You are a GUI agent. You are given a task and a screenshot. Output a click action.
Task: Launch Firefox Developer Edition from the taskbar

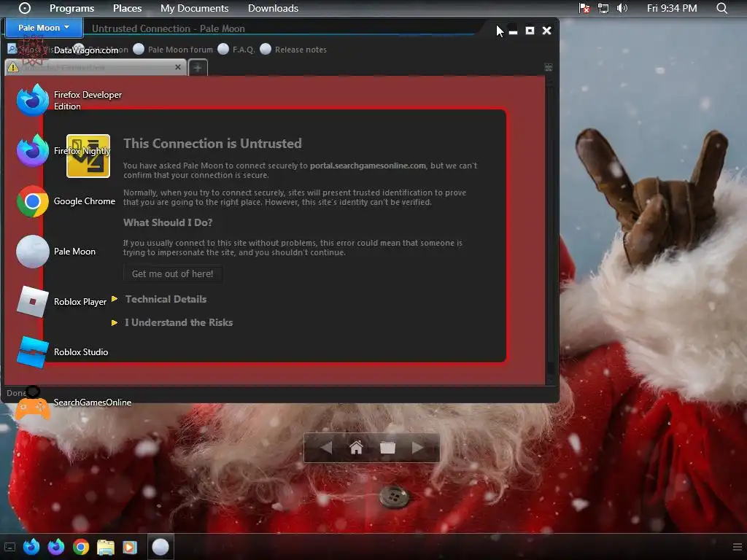point(31,547)
